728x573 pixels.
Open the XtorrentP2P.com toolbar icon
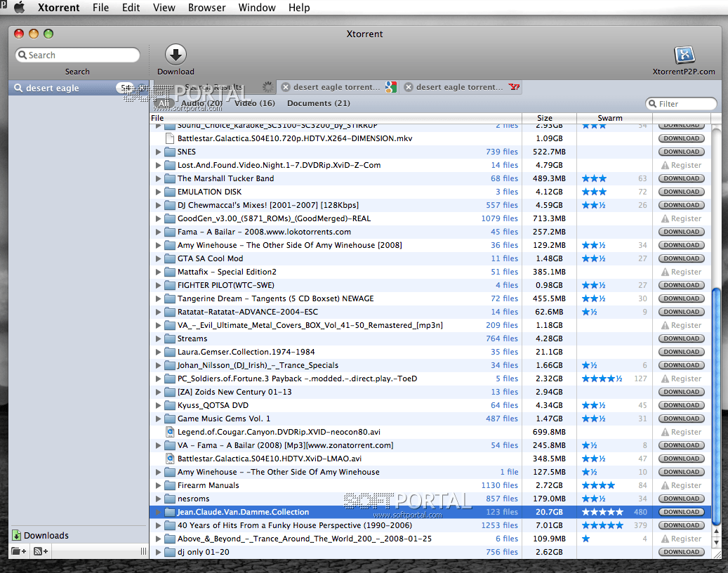[x=684, y=55]
